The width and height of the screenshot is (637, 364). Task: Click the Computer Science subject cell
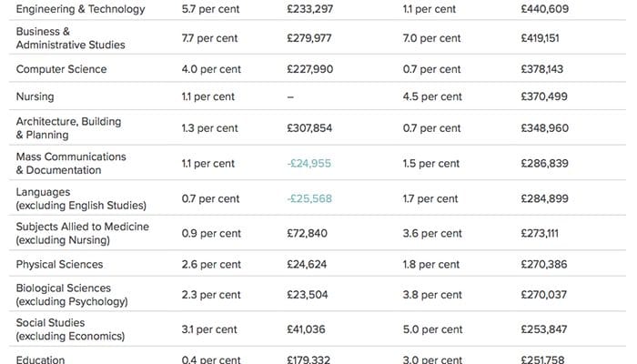coord(61,69)
